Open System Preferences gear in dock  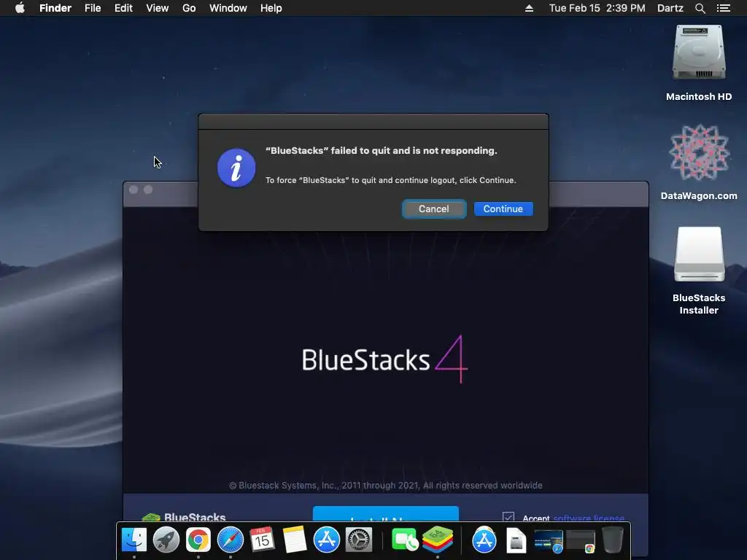359,540
